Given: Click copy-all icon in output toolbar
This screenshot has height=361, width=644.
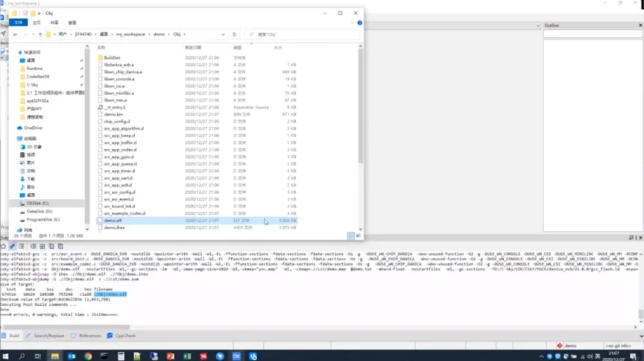Looking at the screenshot, I should pyautogui.click(x=51, y=246).
